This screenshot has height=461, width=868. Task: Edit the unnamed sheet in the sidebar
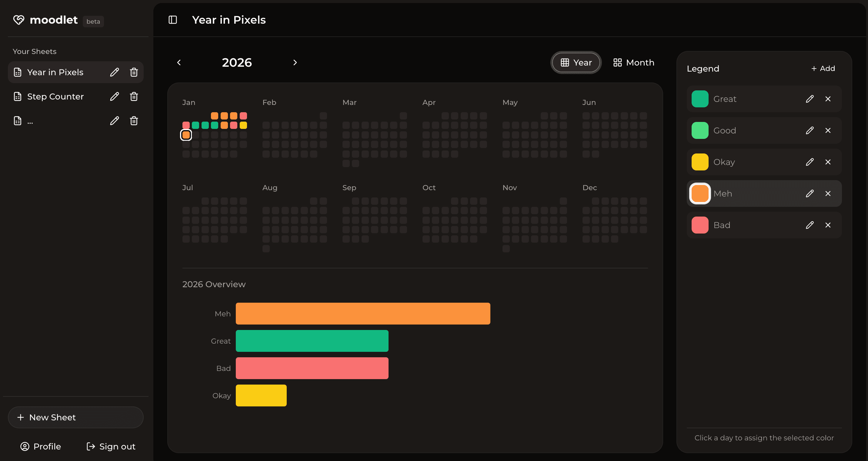pos(115,120)
